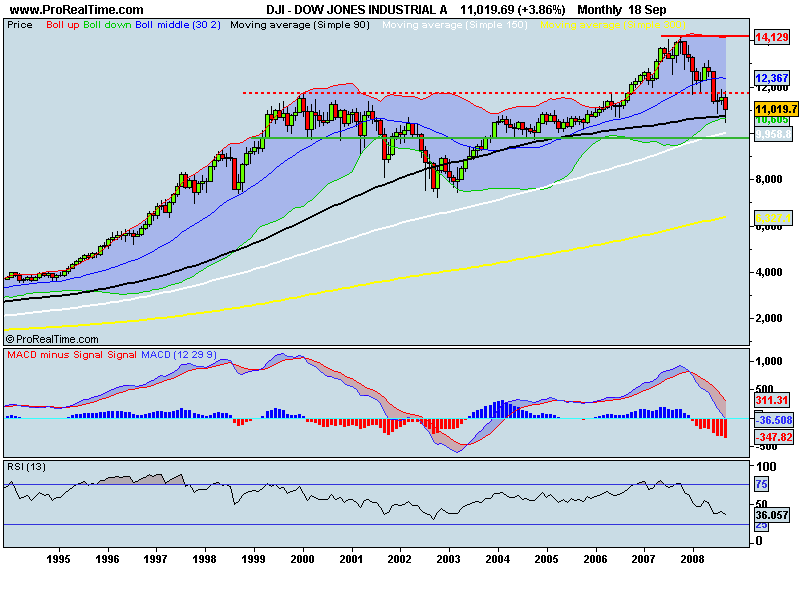Click the green 10,605 price tag
Viewport: 800px width, 600px height.
pos(772,120)
